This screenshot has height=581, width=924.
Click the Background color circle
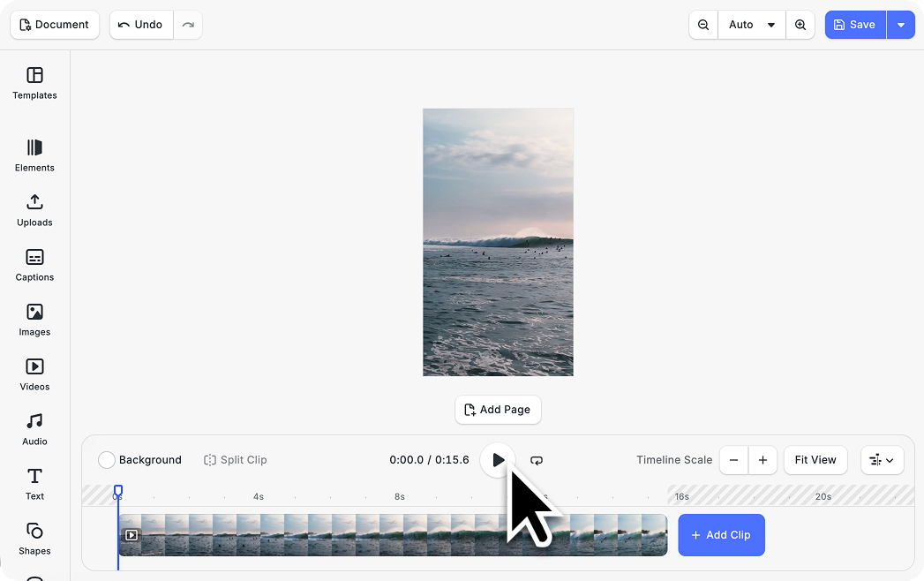coord(107,460)
